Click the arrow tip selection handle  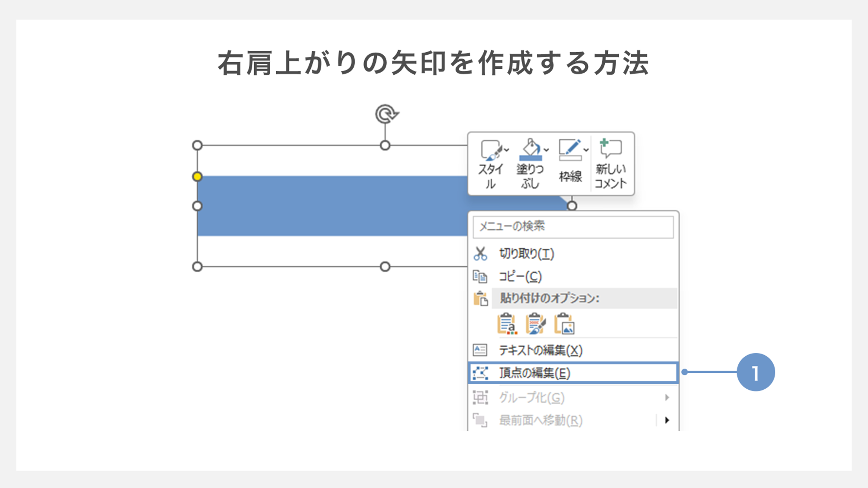[572, 206]
